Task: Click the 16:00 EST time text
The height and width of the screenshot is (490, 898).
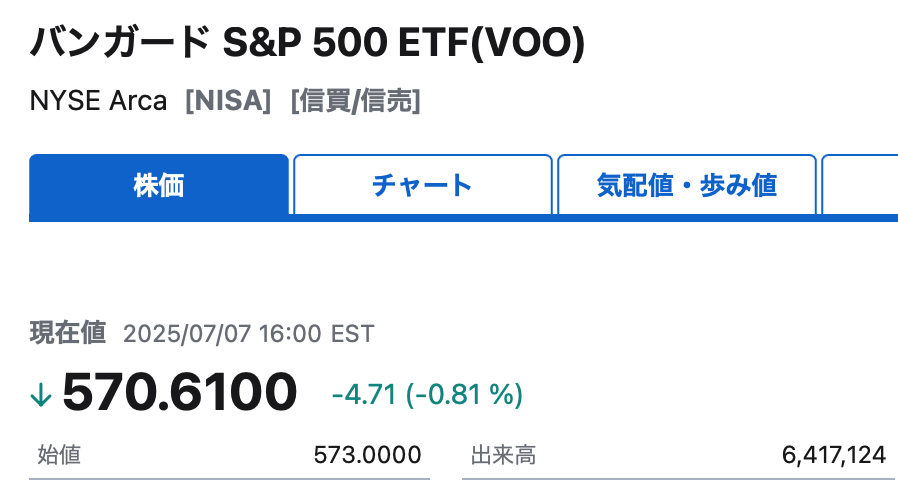Action: (316, 334)
